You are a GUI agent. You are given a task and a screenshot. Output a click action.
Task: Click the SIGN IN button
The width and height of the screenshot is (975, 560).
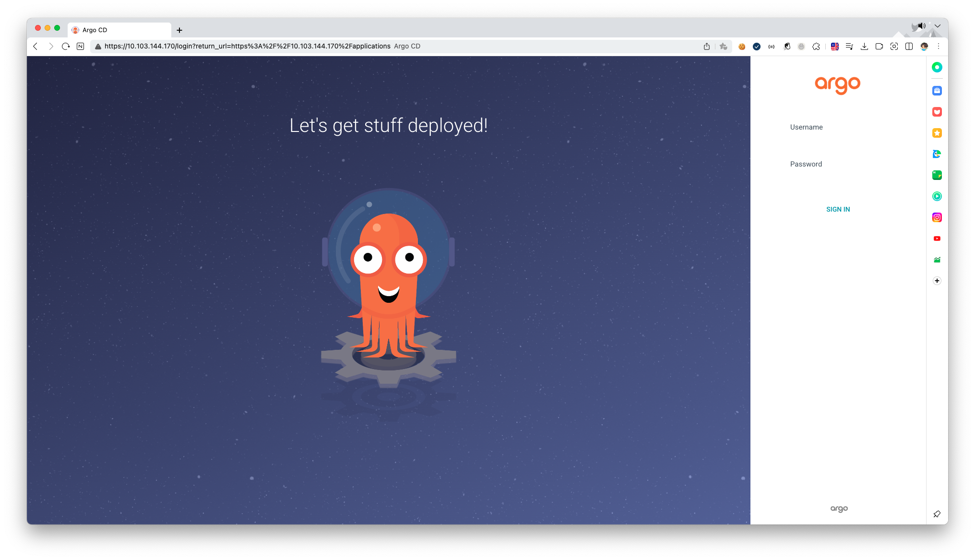pyautogui.click(x=838, y=209)
